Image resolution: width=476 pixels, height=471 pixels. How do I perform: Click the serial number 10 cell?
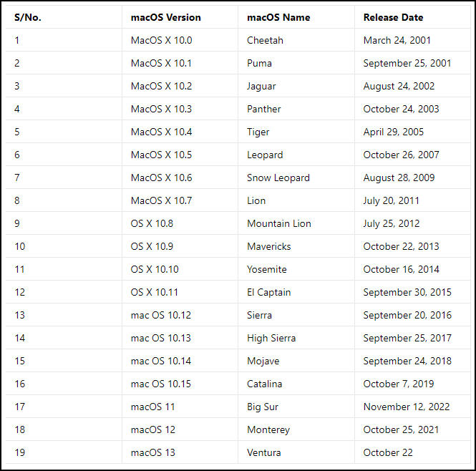click(x=19, y=246)
